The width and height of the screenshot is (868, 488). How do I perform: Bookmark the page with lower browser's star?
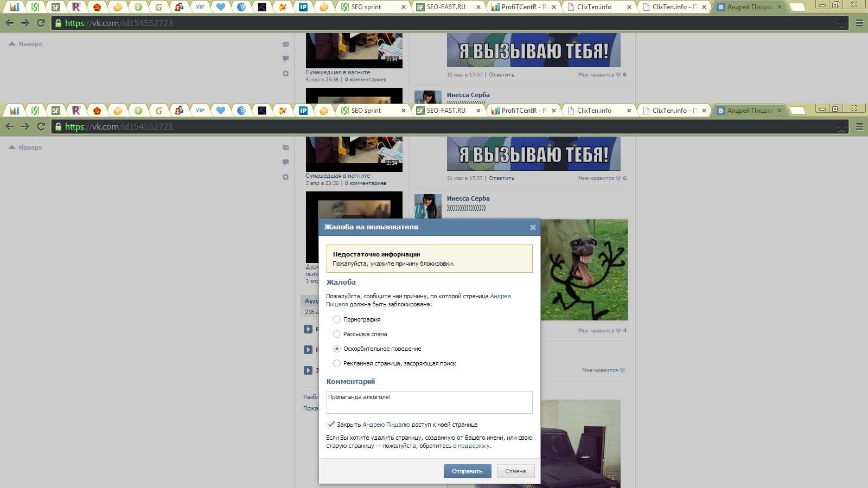click(841, 127)
